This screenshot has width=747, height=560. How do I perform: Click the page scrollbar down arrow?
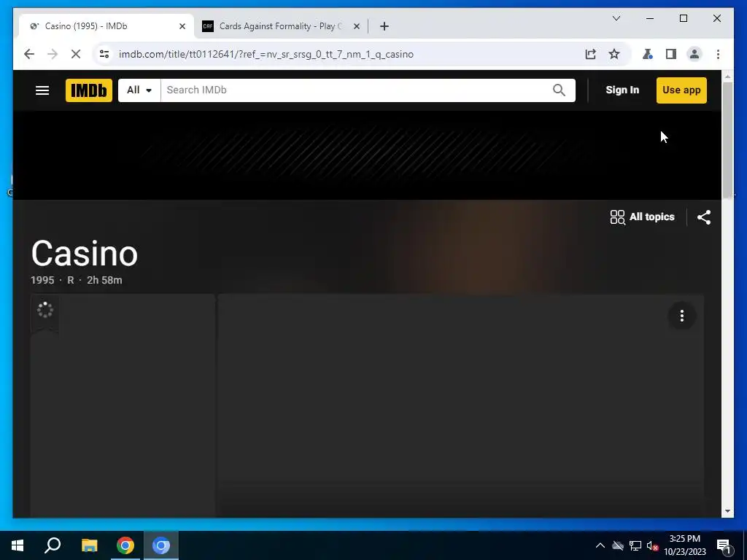click(727, 511)
